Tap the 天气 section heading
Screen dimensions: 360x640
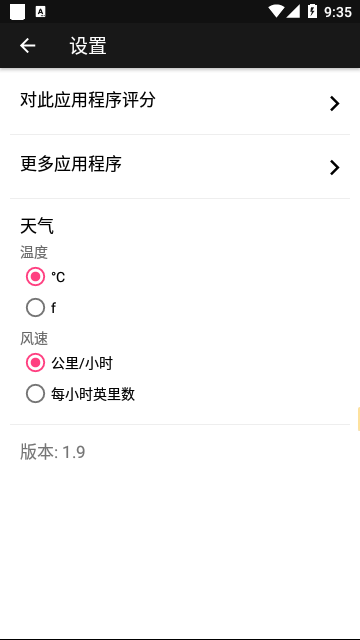point(37,226)
